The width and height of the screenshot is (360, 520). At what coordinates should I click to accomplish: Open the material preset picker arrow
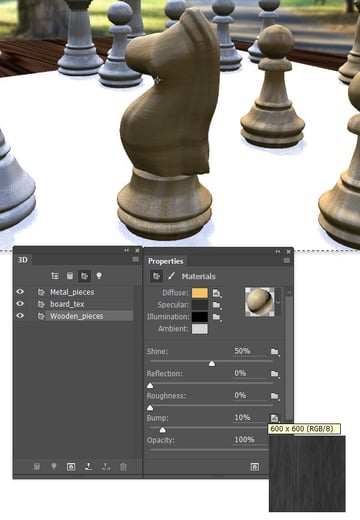tap(278, 302)
